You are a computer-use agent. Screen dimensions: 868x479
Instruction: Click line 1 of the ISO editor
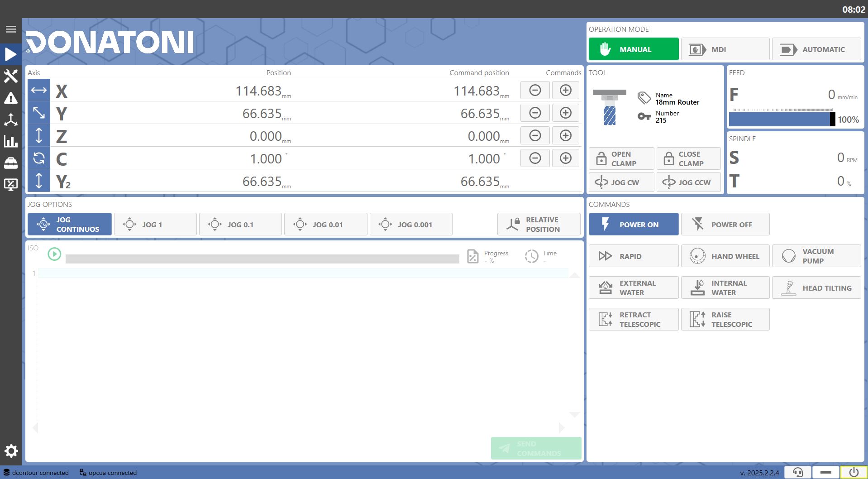click(303, 273)
